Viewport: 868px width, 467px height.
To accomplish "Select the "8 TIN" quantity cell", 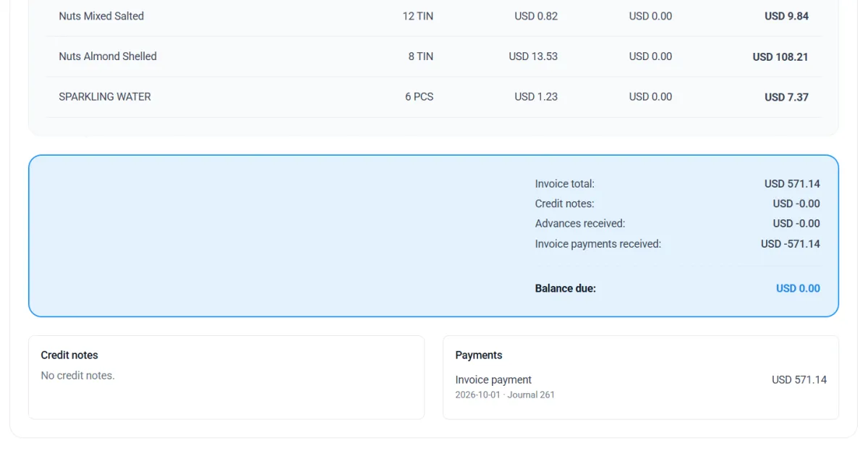I will [421, 56].
